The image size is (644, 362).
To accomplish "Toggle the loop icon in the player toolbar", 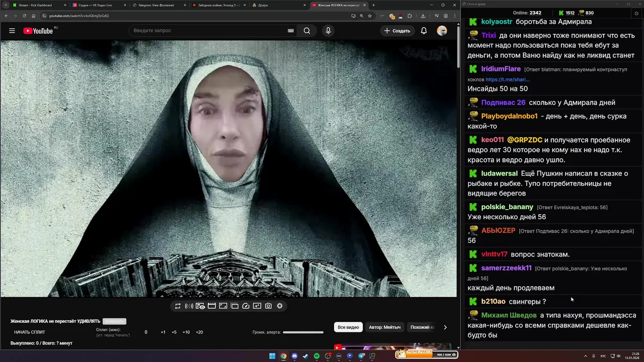I will (178, 306).
